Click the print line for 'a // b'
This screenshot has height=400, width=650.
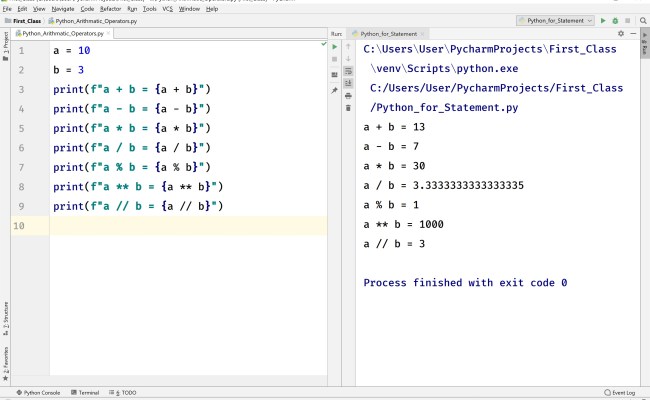point(138,206)
